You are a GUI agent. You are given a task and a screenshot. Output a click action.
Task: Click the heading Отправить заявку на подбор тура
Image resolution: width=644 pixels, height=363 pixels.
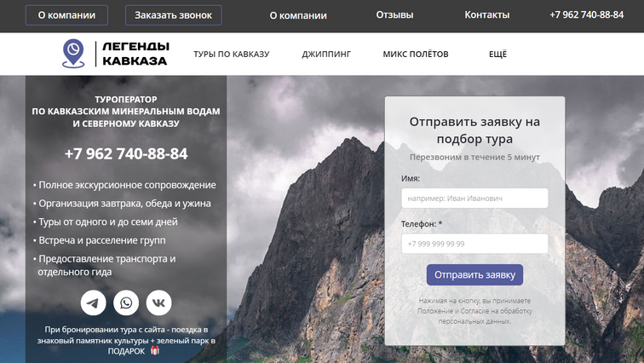click(474, 130)
